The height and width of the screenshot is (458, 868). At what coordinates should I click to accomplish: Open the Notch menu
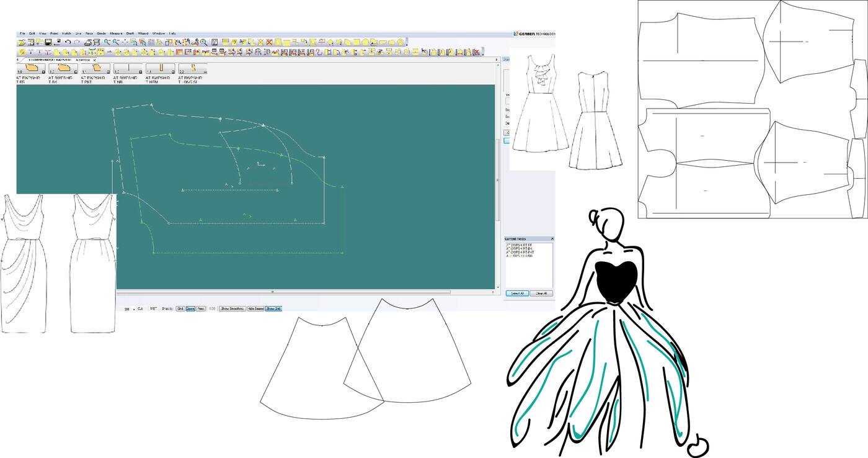(x=66, y=34)
